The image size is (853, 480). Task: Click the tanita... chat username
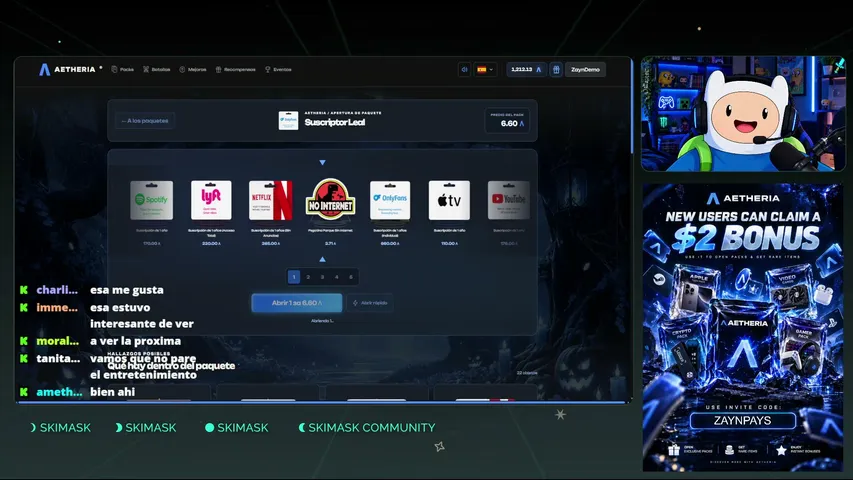[x=58, y=359]
